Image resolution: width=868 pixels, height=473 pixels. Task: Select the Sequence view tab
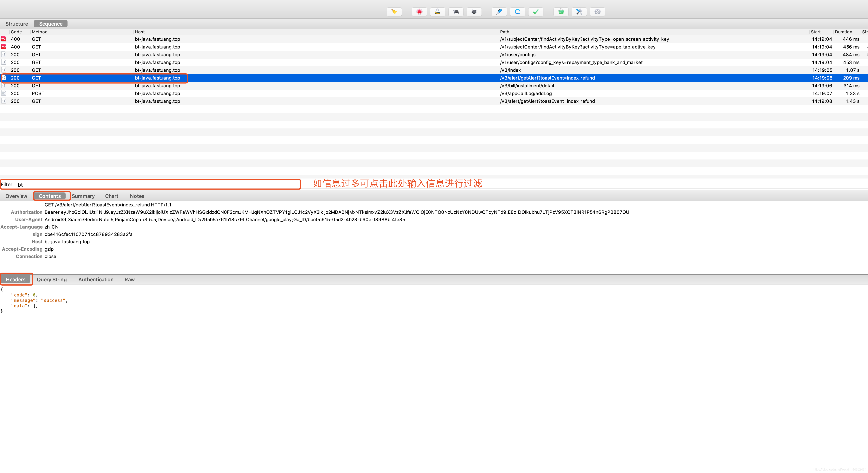tap(51, 24)
